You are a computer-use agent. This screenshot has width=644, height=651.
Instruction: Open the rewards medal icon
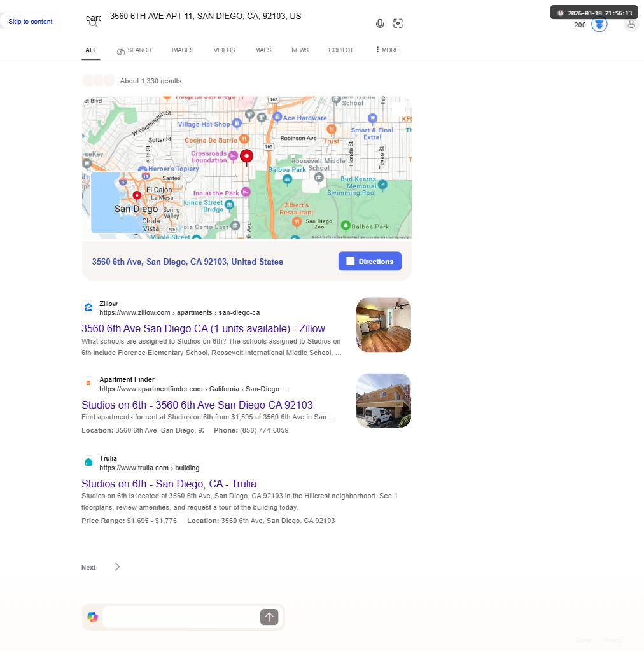point(599,24)
